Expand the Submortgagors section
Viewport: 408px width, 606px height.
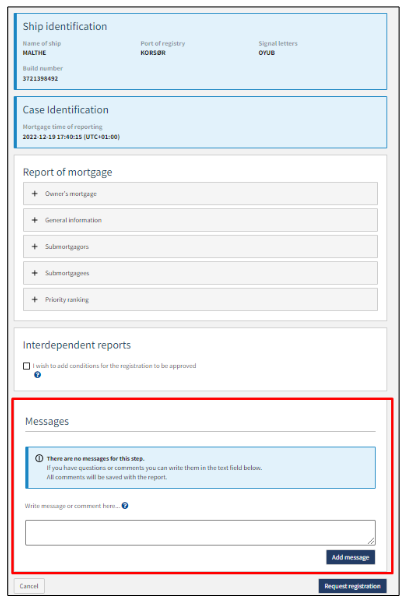[x=200, y=247]
